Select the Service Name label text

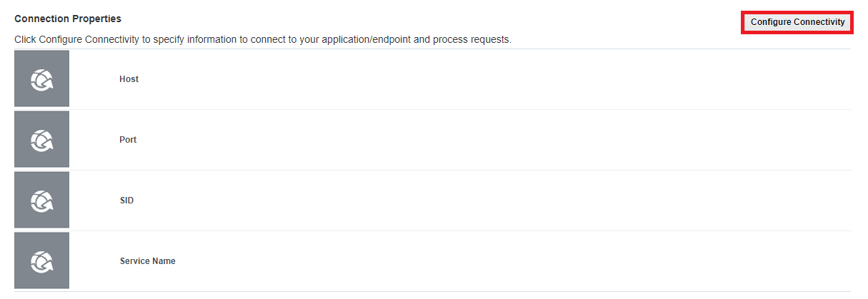click(x=147, y=261)
